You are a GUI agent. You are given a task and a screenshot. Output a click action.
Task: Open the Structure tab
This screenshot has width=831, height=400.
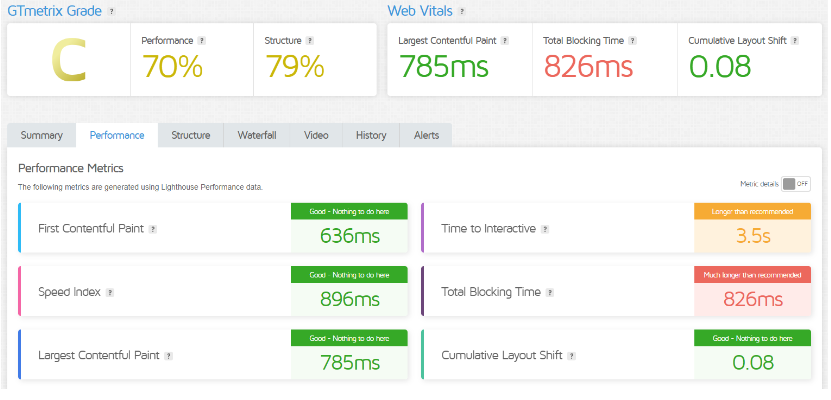coord(191,135)
